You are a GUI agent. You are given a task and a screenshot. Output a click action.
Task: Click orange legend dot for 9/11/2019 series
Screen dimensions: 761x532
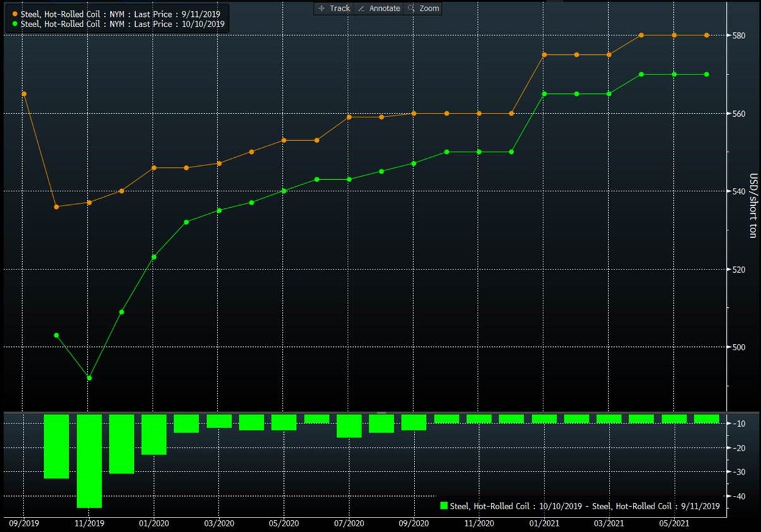point(15,14)
